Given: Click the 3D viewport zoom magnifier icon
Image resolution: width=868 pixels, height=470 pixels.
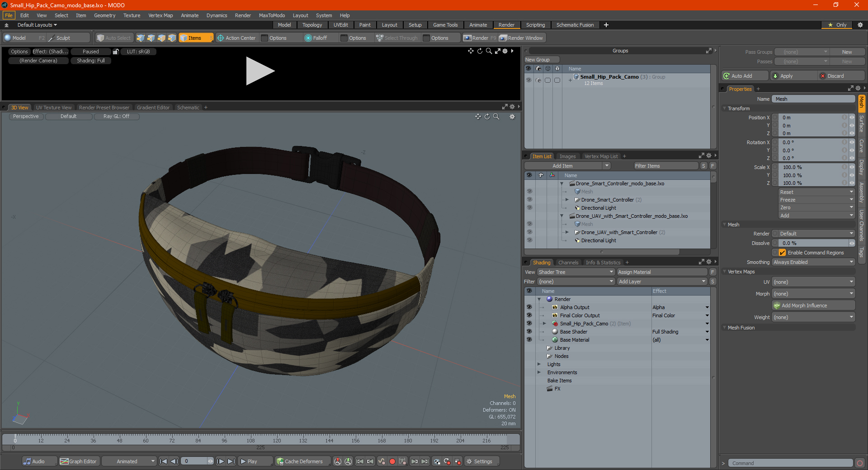Looking at the screenshot, I should (496, 117).
